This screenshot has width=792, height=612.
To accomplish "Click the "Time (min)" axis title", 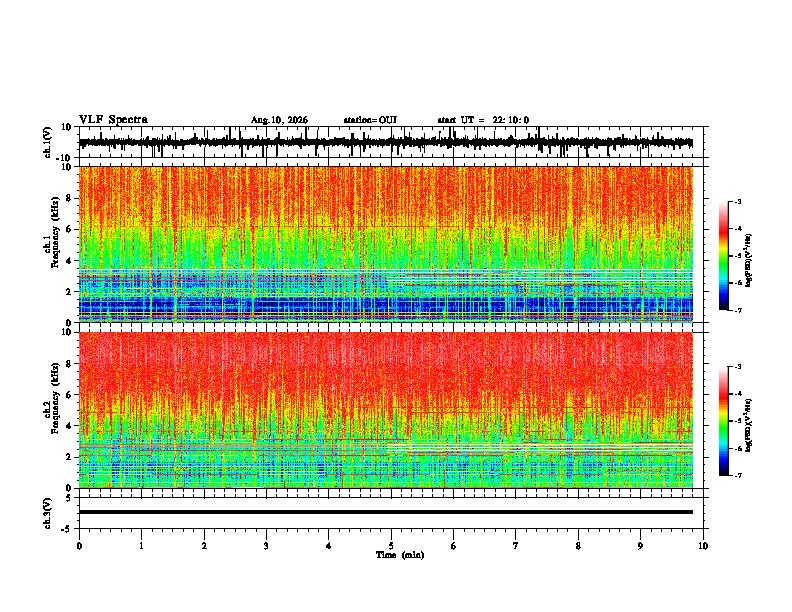I will (400, 555).
